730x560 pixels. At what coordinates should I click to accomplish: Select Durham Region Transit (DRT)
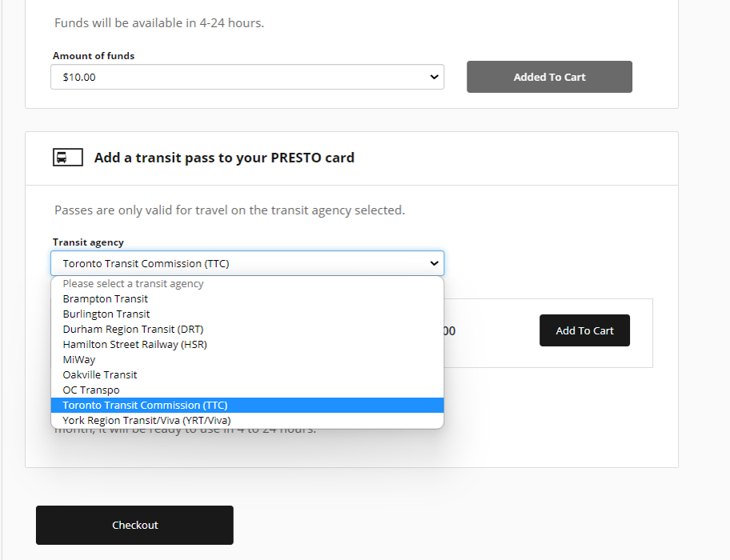[x=247, y=330]
